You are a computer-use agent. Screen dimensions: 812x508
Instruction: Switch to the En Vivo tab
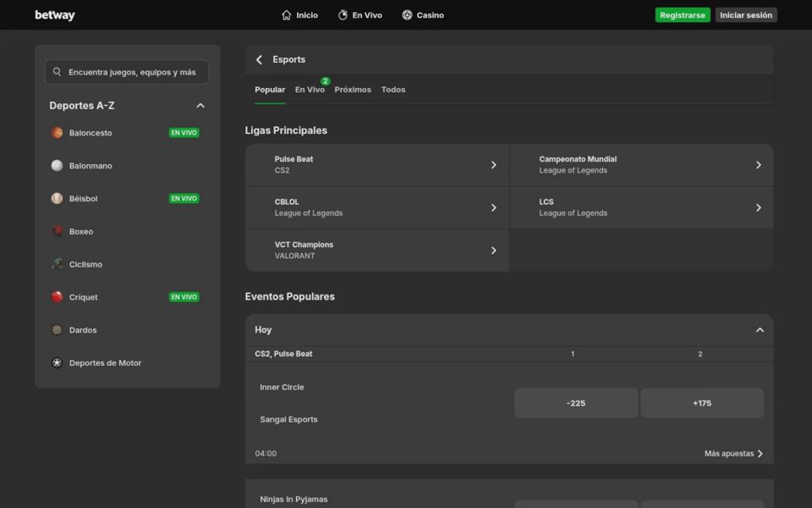(310, 90)
